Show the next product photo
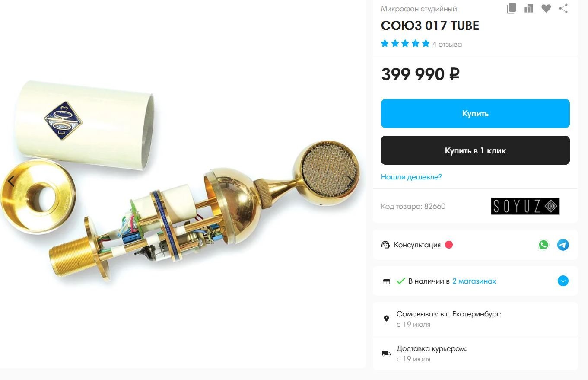 [x=350, y=181]
